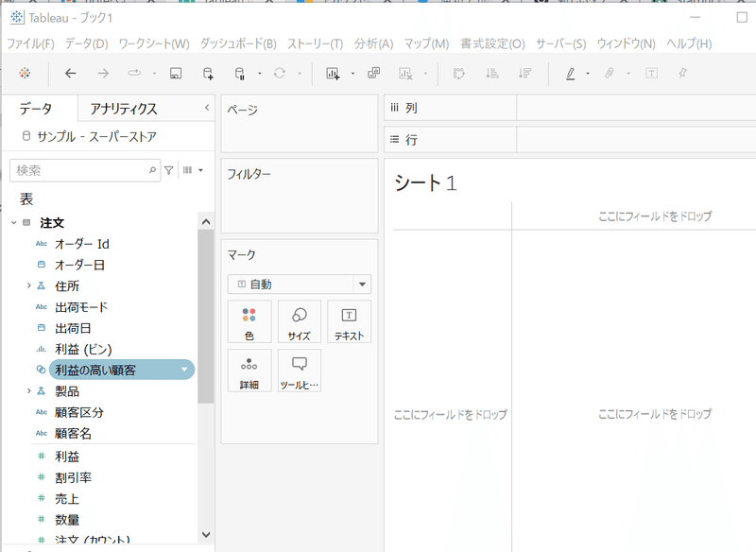The height and width of the screenshot is (552, 756).
Task: Click the group members paperclip icon
Action: 610,74
